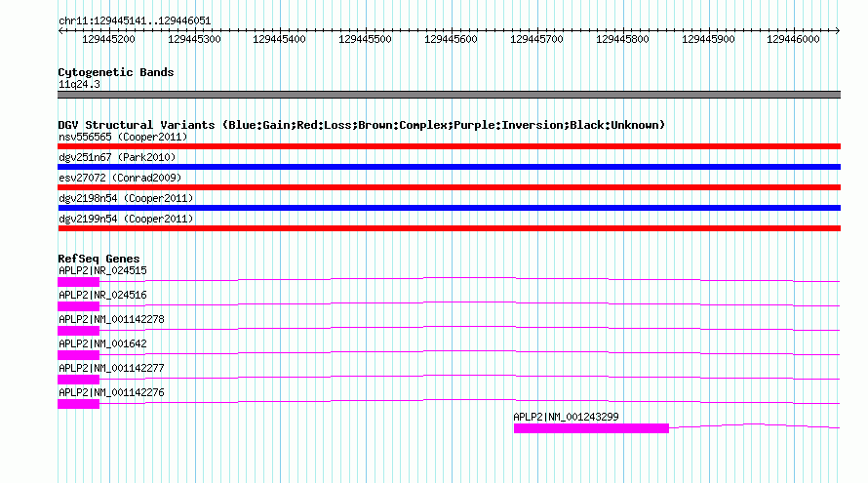Click the chr11:129445141..129446051 coordinate label
Viewport: 868px width, 483px height.
point(135,21)
